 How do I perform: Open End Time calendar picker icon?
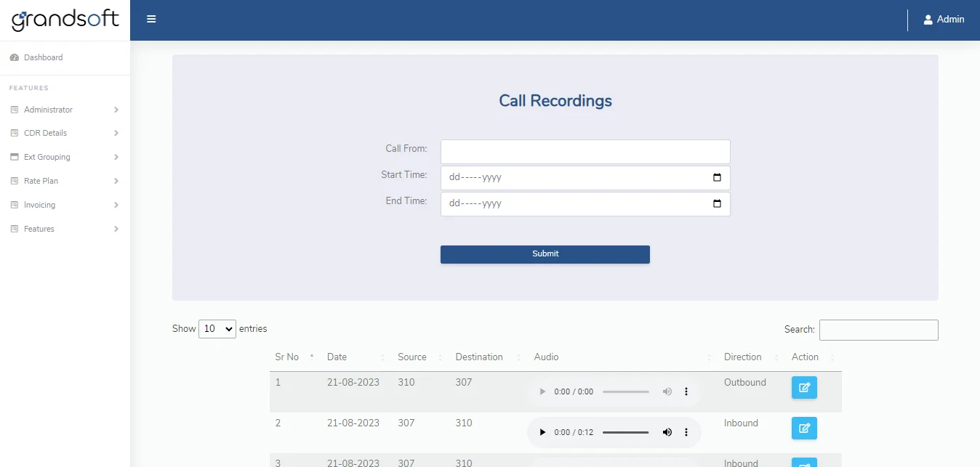click(x=717, y=204)
